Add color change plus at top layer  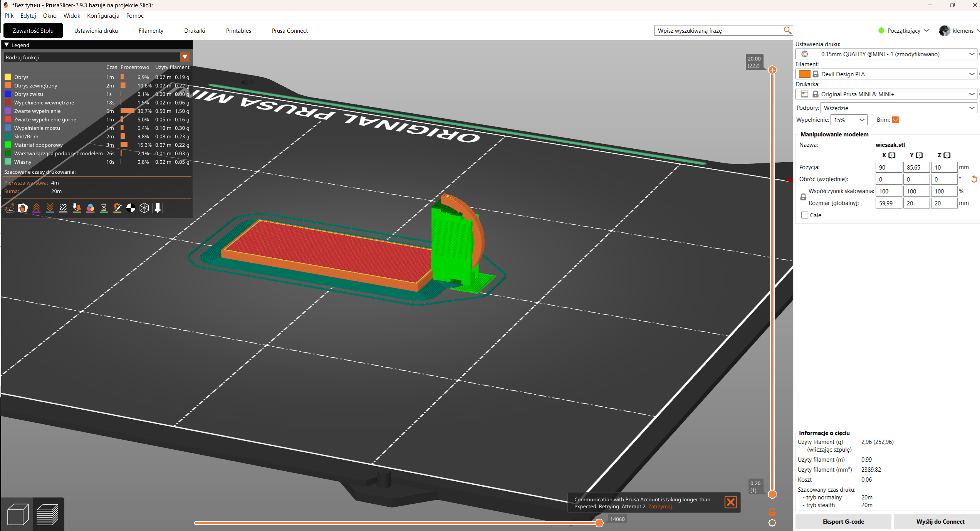tap(772, 70)
